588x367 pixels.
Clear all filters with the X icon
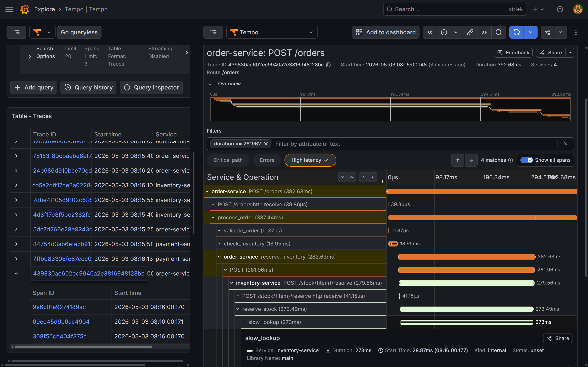pos(566,144)
